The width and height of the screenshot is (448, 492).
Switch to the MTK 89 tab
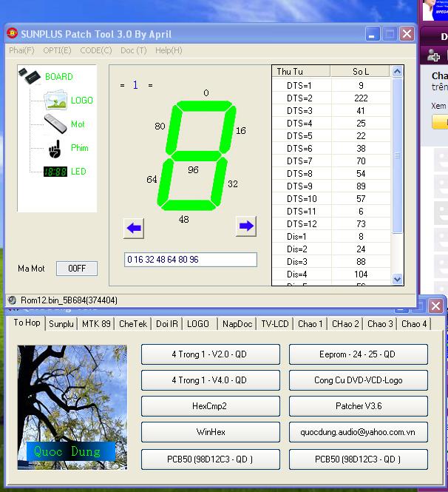coord(96,324)
